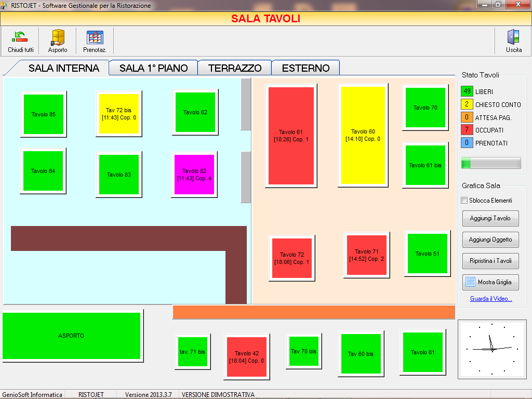
Task: Select the red Tavolo 61 table
Action: [291, 136]
